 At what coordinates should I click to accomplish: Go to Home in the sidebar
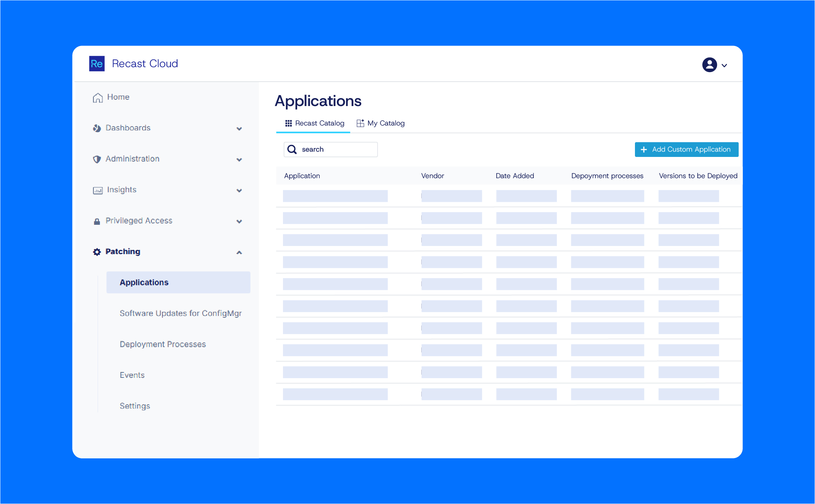click(118, 97)
